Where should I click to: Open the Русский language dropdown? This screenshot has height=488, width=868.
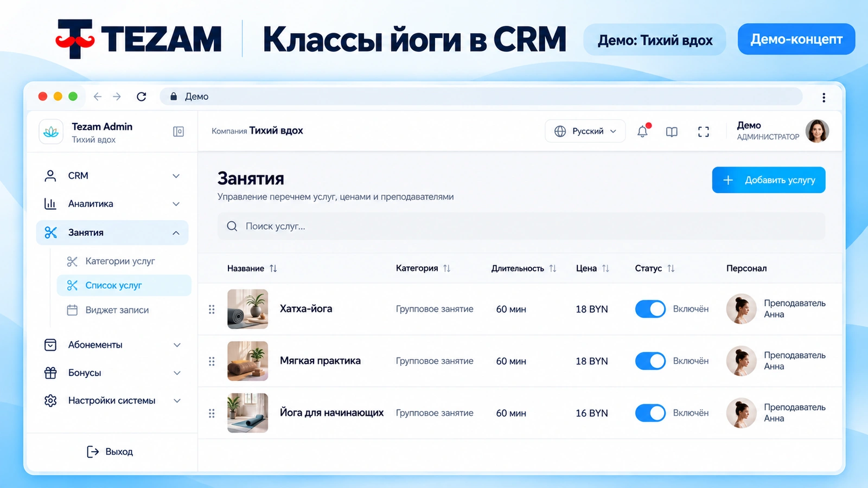tap(585, 131)
